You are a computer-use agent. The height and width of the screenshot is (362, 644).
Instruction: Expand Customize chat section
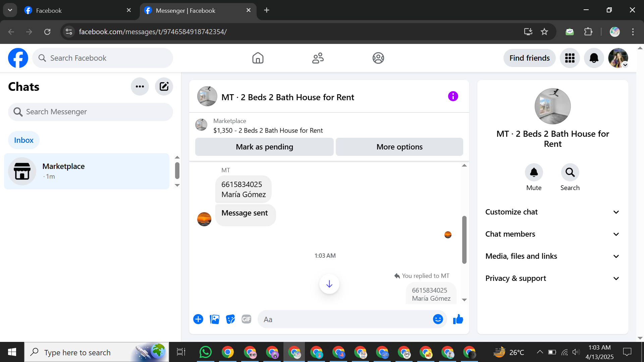coord(552,212)
